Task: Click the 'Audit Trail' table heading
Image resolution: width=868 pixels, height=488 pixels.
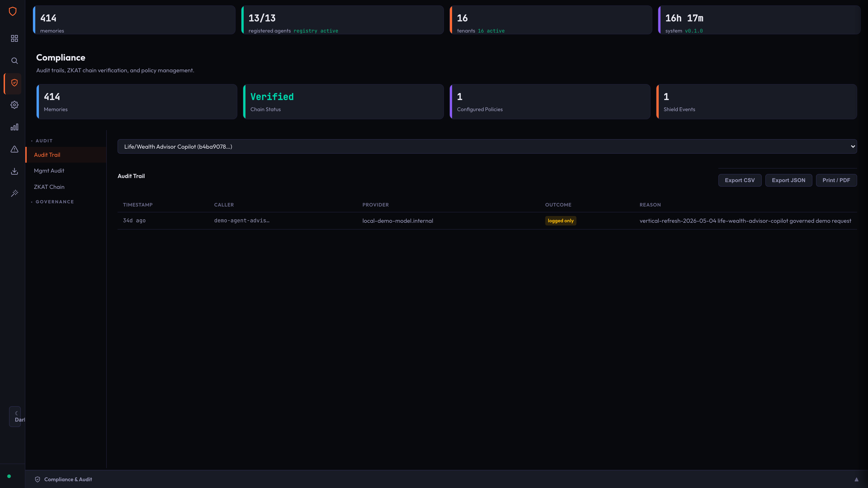Action: 131,176
